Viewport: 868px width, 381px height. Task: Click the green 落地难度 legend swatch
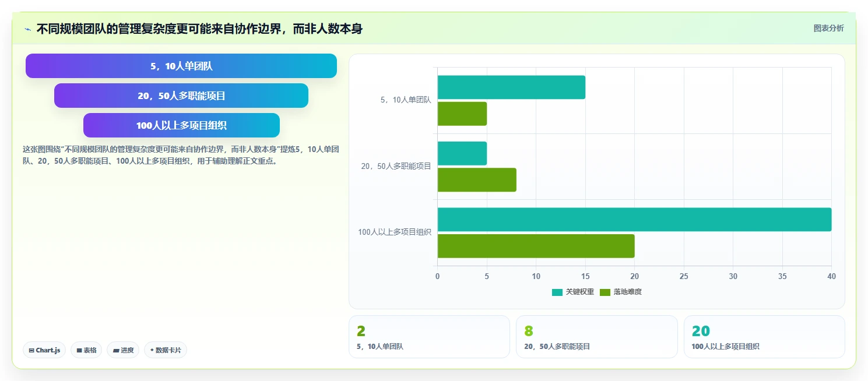click(605, 292)
